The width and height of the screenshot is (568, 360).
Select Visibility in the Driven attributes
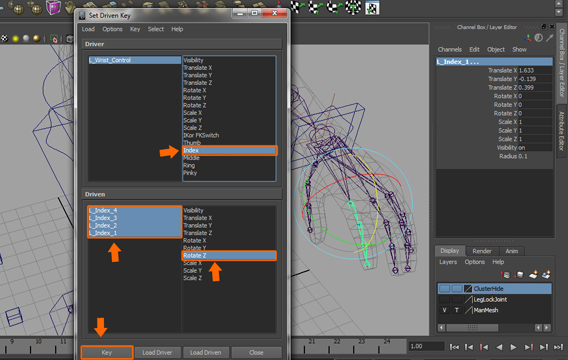(x=193, y=210)
